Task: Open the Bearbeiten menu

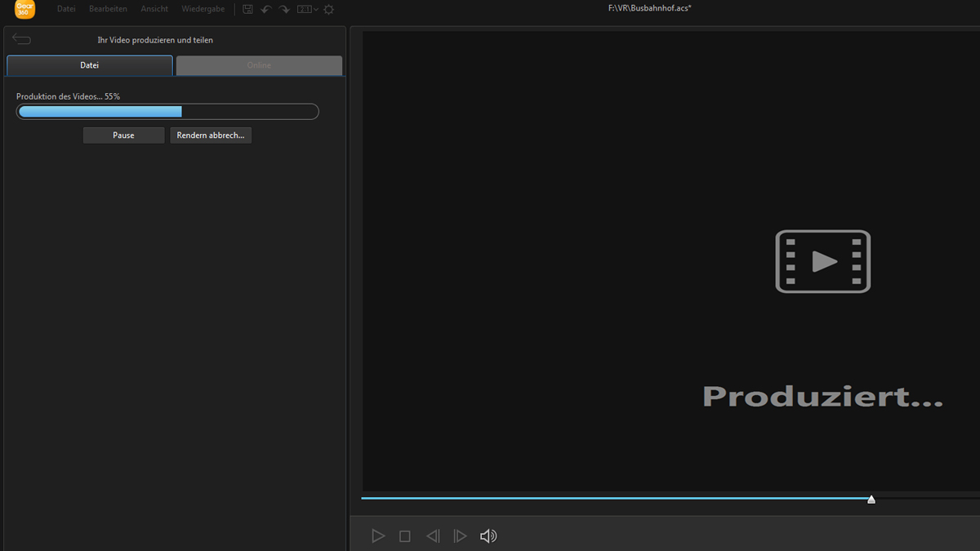Action: tap(108, 9)
